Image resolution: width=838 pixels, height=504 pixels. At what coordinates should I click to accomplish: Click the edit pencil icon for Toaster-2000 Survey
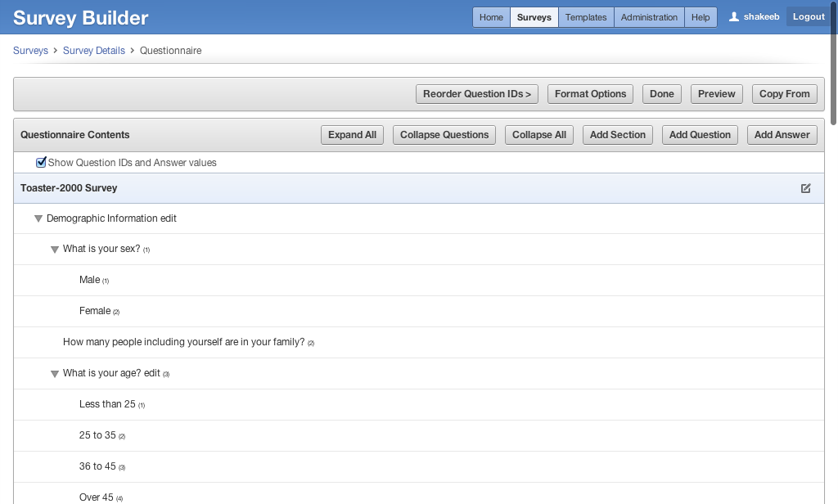click(x=805, y=188)
